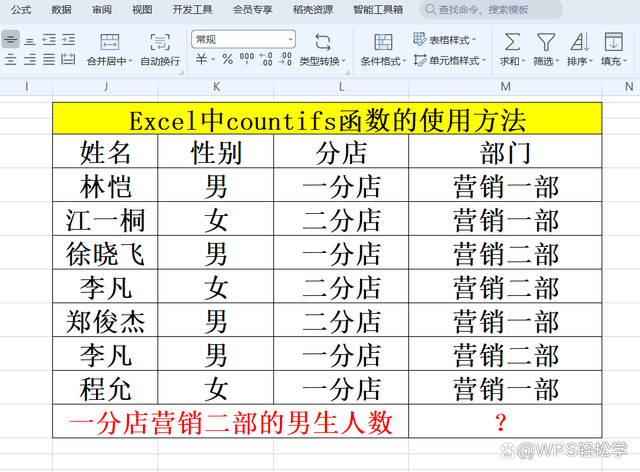640x472 pixels.
Task: Toggle justify text alignment button
Action: [48, 60]
